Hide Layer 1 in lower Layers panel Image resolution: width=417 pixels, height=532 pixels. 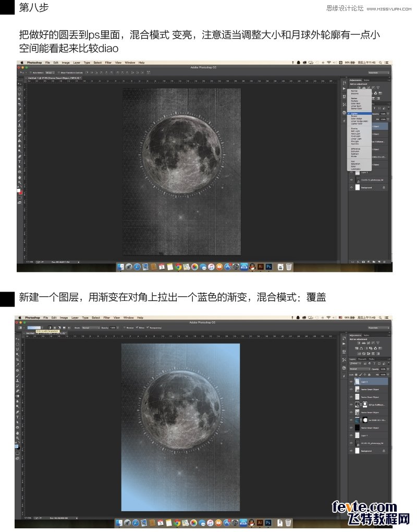point(351,436)
